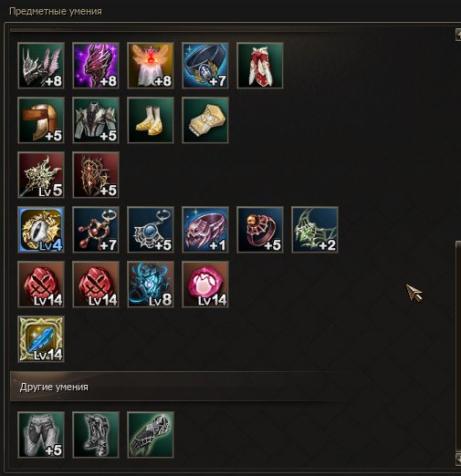Click the scroll up arrow of the skill list
461x476 pixels.
click(x=458, y=34)
